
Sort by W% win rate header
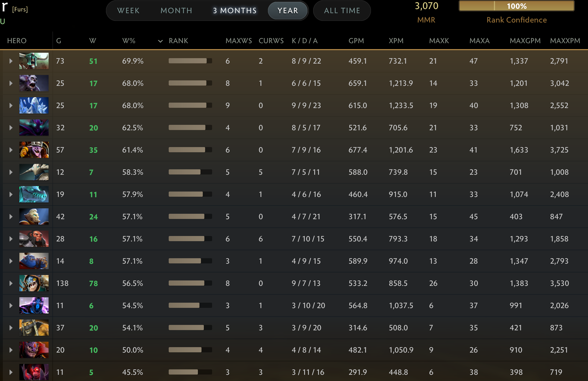[x=129, y=41]
